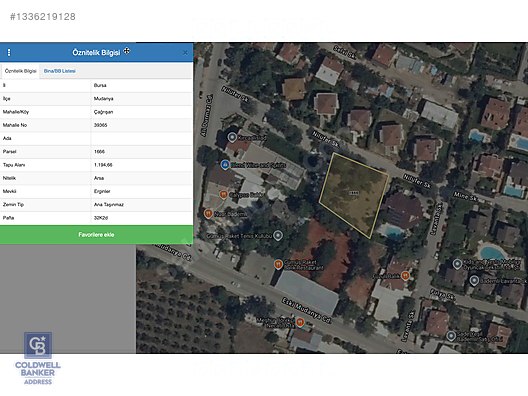Open the Gümüş Raket Restaurant marker
Image resolution: width=528 pixels, height=396 pixels.
click(278, 265)
